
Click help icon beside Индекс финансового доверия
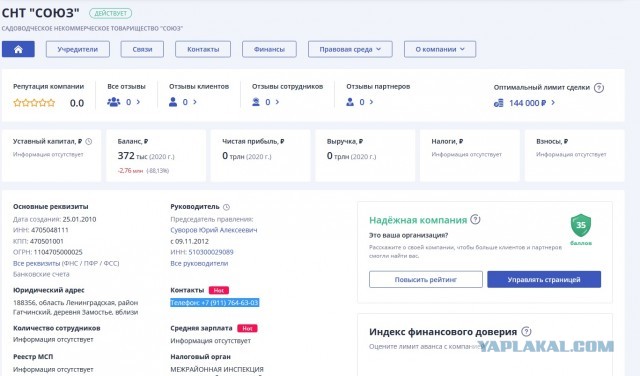tap(527, 332)
